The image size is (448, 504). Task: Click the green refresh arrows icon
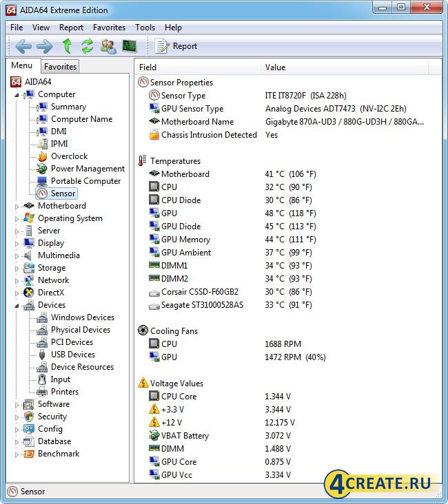pos(88,46)
